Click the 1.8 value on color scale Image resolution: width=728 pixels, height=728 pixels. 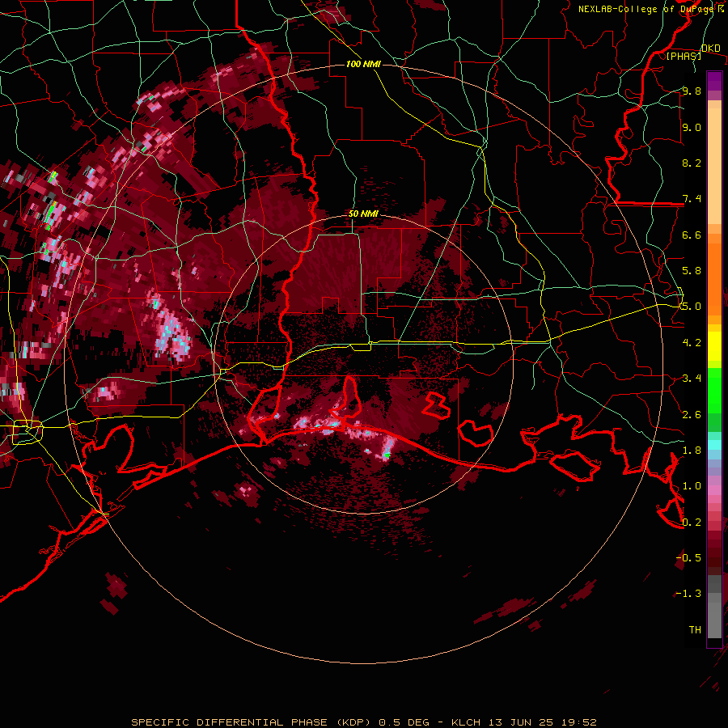[x=692, y=451]
